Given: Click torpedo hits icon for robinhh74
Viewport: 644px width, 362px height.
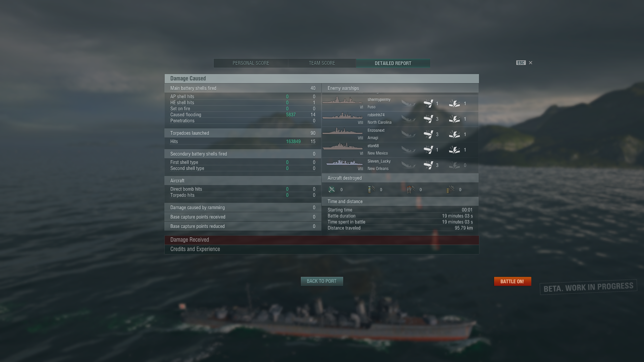Looking at the screenshot, I should point(428,119).
